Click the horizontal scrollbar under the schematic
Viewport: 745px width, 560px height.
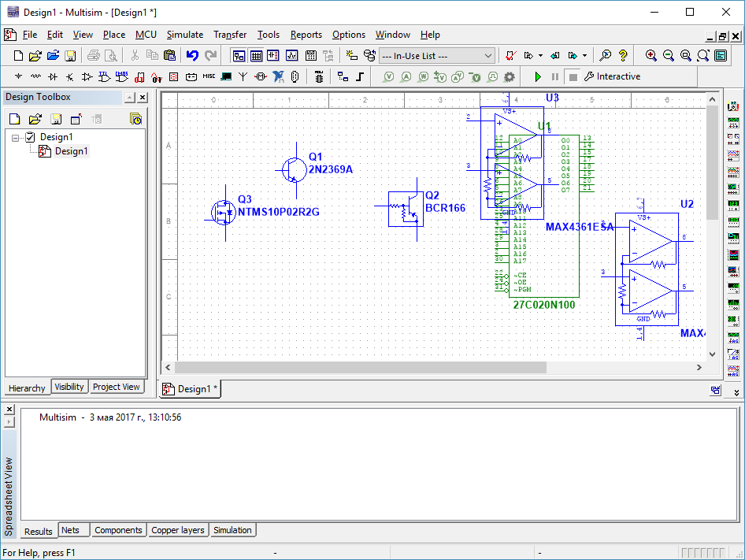pos(359,368)
